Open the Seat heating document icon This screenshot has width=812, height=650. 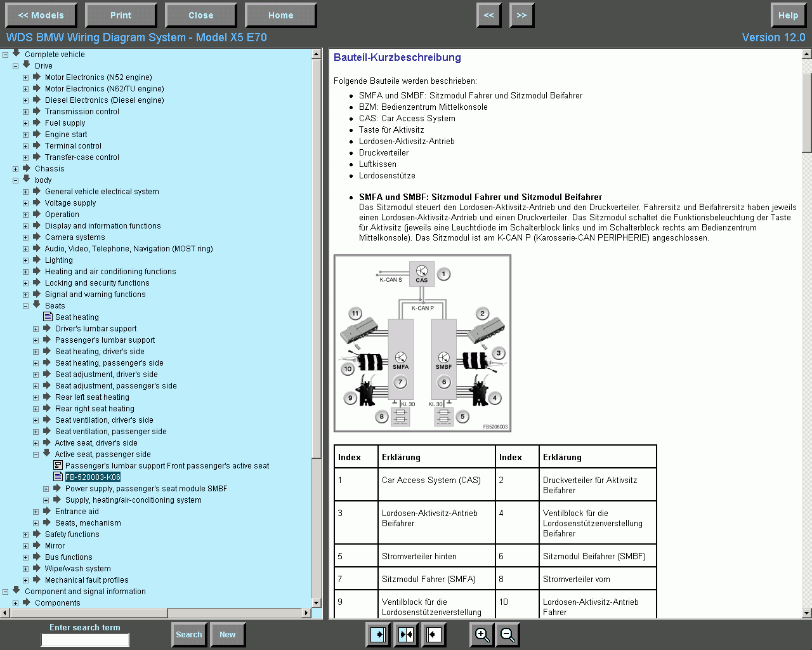(48, 317)
